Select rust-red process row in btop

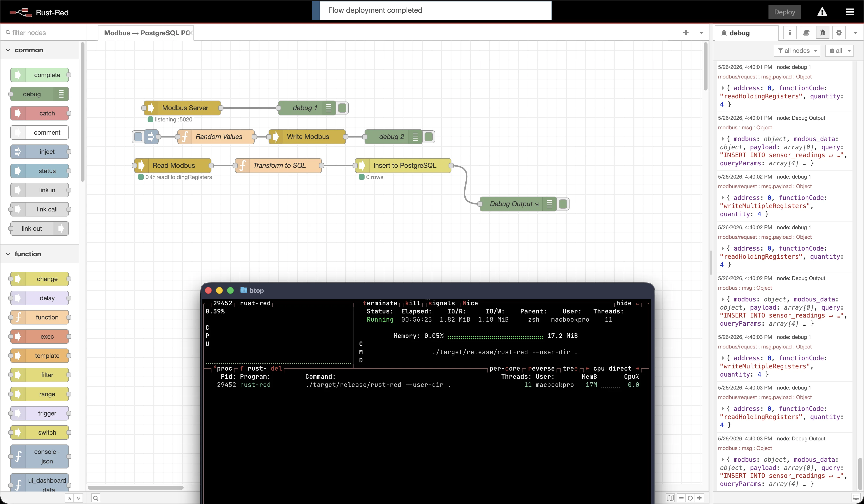pyautogui.click(x=426, y=385)
